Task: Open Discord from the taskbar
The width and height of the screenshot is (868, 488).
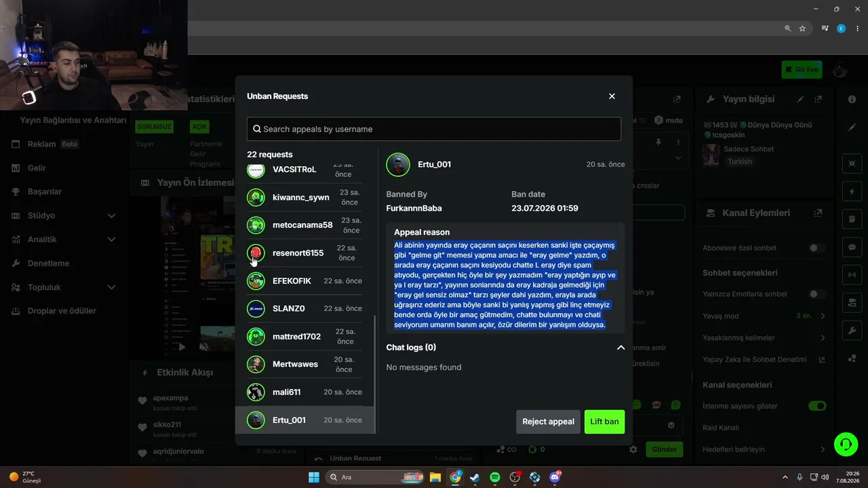Action: coord(555,477)
